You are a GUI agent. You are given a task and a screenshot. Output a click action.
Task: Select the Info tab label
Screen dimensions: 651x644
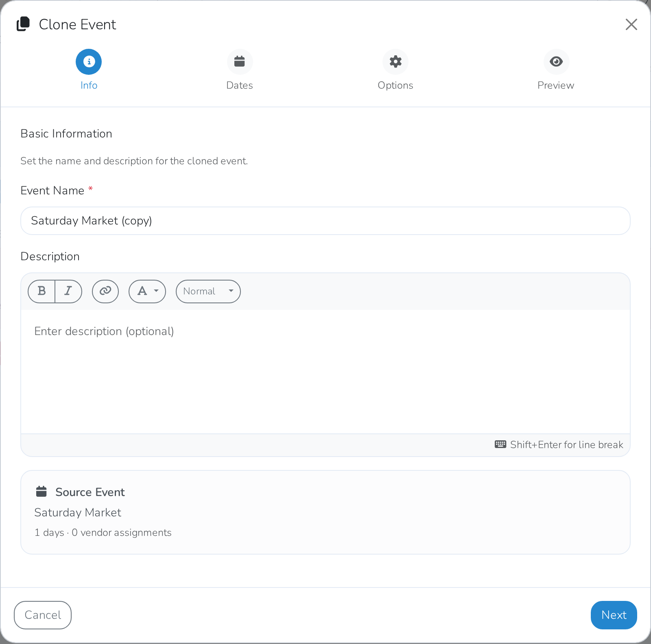89,85
